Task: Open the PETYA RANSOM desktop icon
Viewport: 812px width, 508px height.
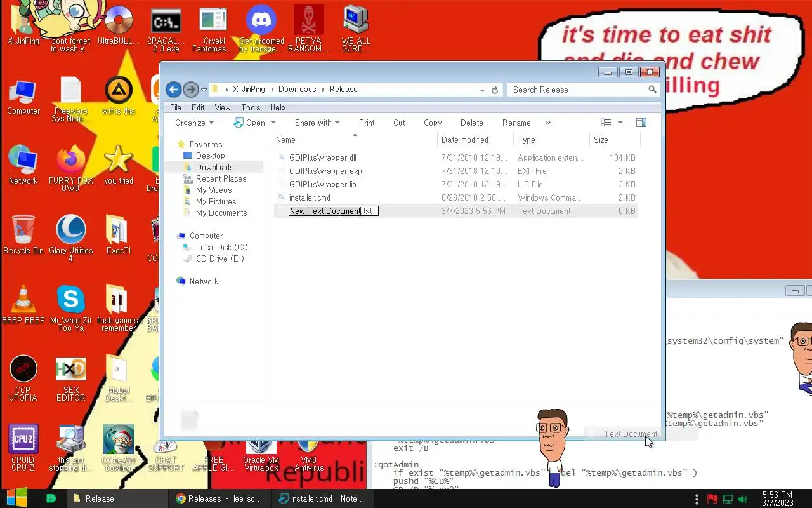Action: tap(309, 29)
